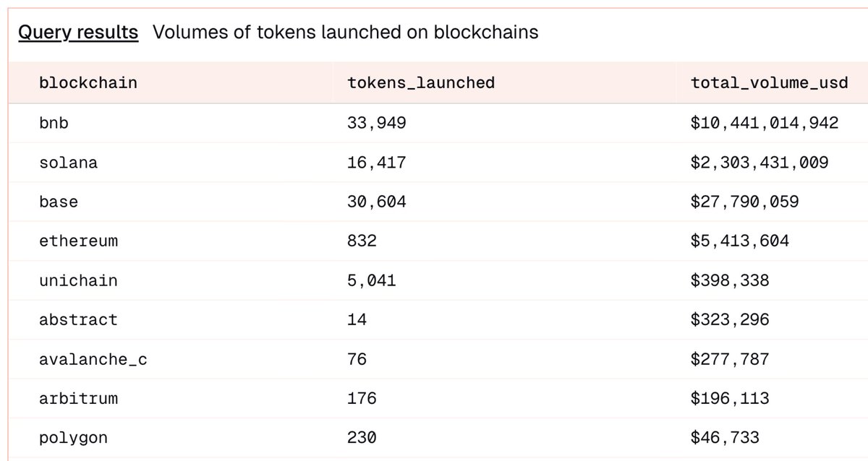This screenshot has height=461, width=868.
Task: Select the arbitrum blockchain cell
Action: coord(78,398)
